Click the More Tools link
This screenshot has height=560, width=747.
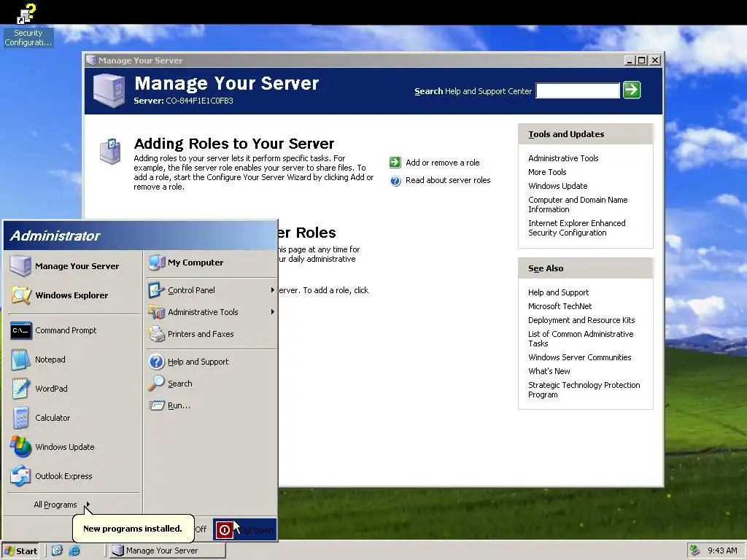[x=547, y=172]
